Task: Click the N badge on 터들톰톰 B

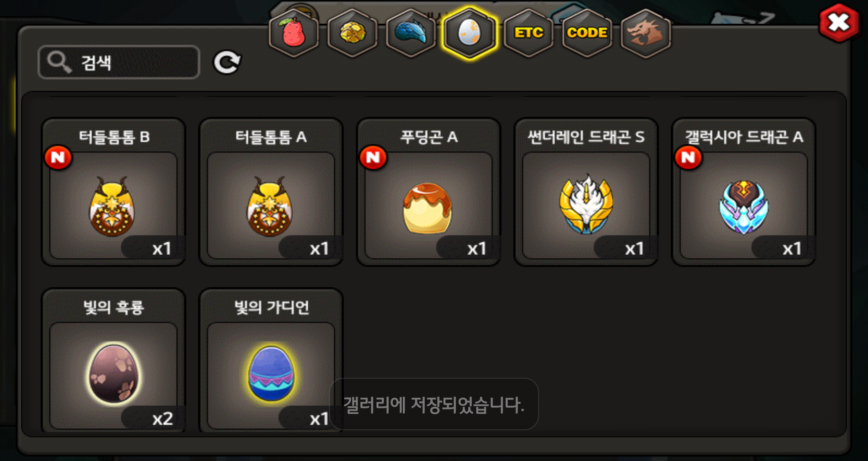Action: (58, 158)
